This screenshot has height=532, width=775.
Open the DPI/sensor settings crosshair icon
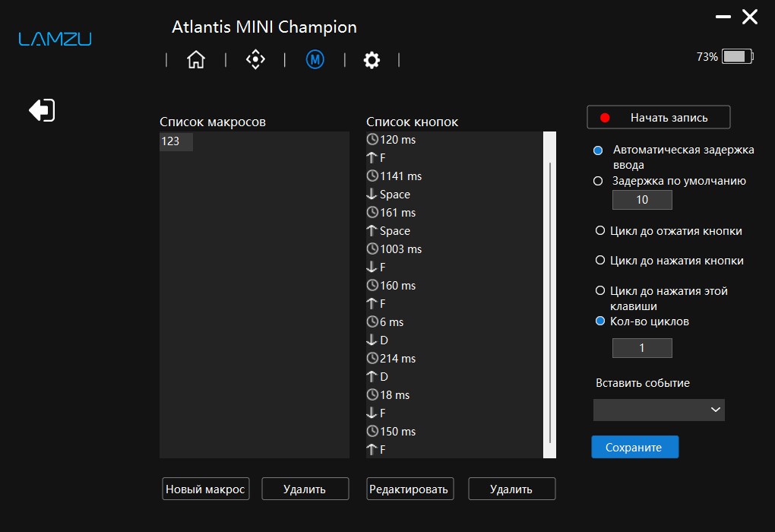[x=255, y=60]
